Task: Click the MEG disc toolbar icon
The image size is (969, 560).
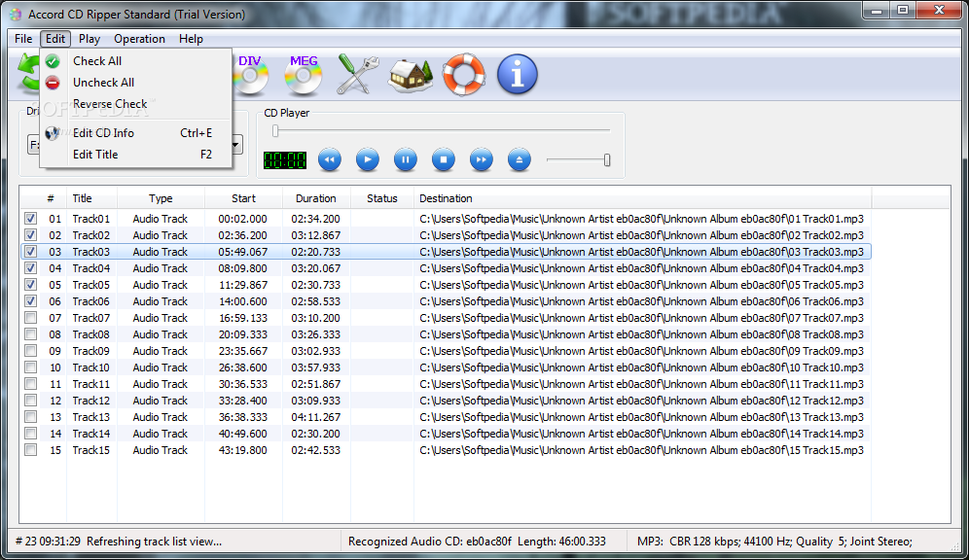Action: 303,75
